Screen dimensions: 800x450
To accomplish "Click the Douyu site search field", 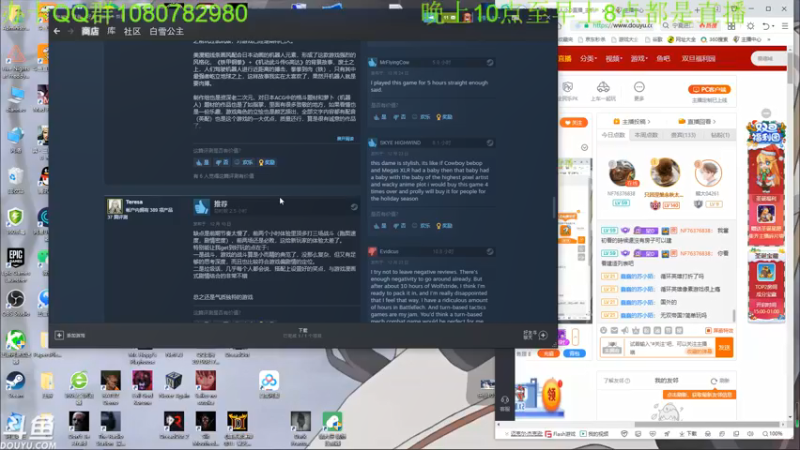I will point(769,59).
